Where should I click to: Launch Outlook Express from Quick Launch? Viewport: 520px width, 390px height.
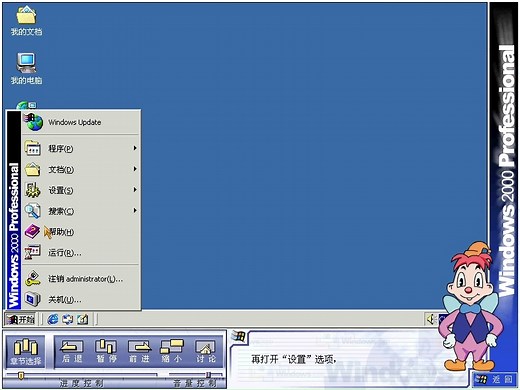point(68,319)
